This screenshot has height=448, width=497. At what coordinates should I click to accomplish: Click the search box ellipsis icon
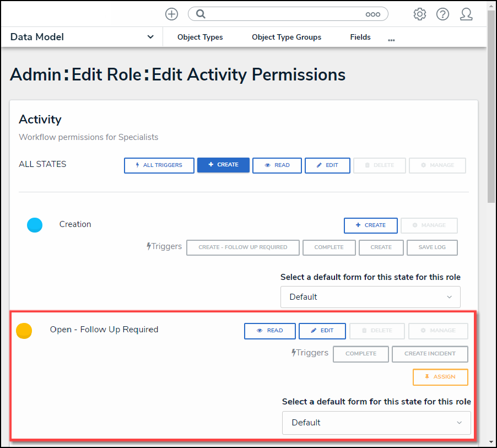373,14
